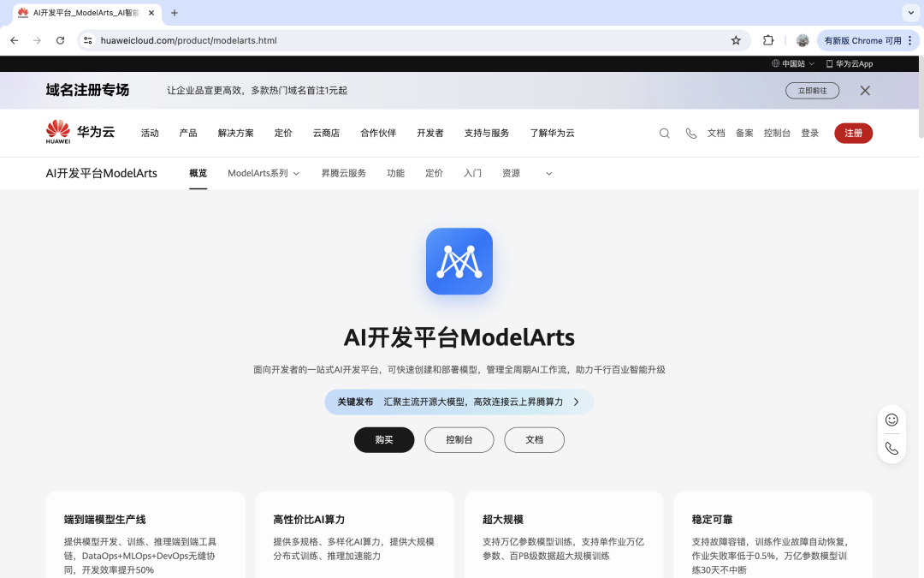
Task: Click the 立即前往 banner link
Action: 812,90
